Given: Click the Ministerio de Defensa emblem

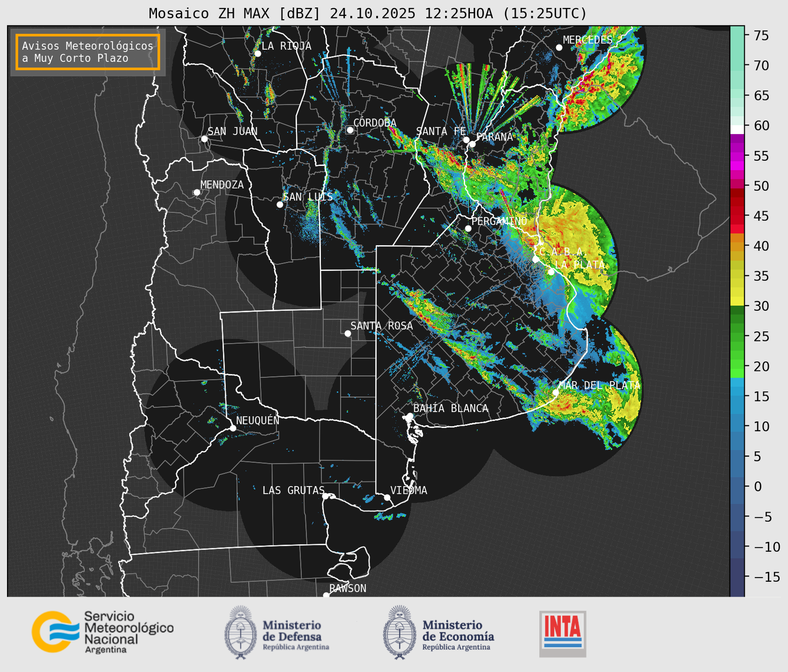Looking at the screenshot, I should tap(240, 632).
